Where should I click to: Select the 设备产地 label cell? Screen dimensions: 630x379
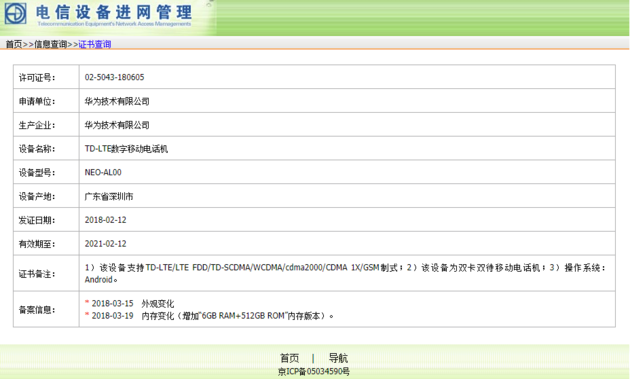tap(46, 195)
